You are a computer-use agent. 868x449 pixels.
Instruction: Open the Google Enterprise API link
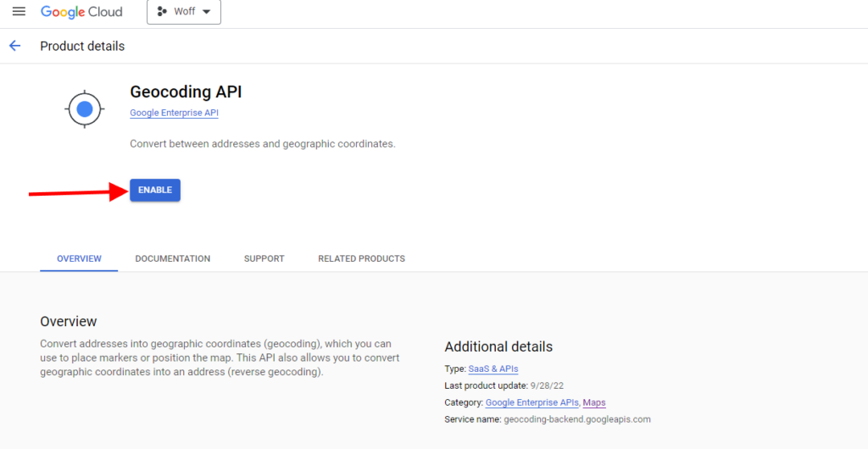pyautogui.click(x=175, y=113)
